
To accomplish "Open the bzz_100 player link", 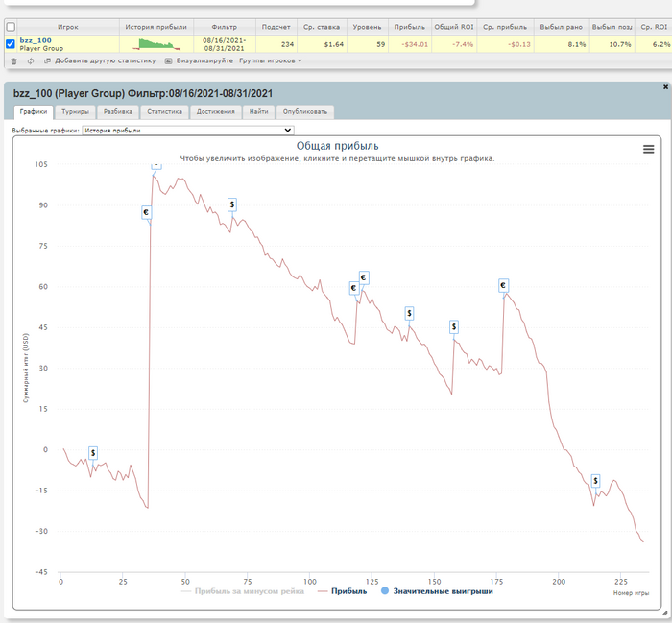I will (x=36, y=40).
